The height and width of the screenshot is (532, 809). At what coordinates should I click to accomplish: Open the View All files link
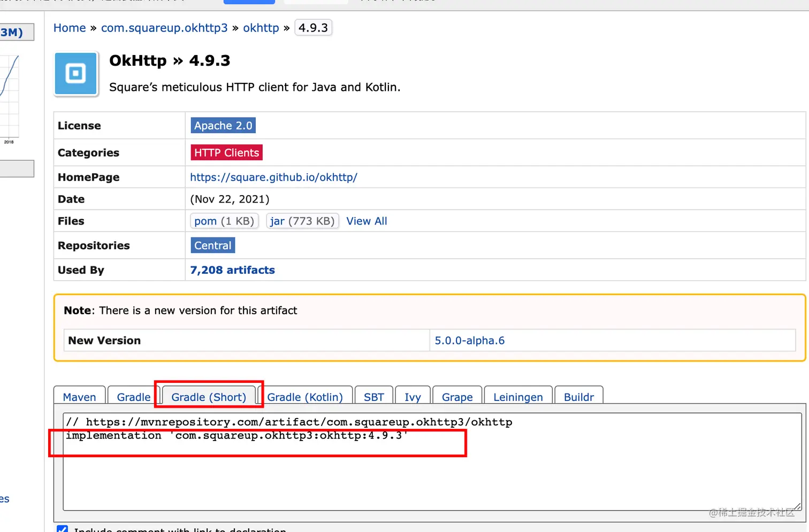(367, 221)
